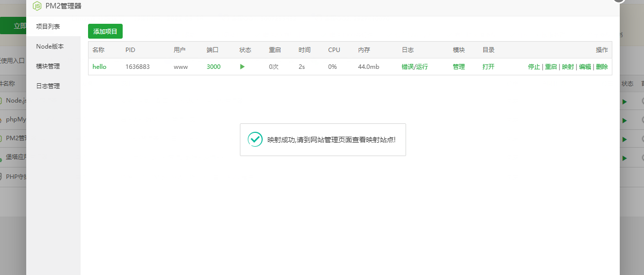Click the 内存 column header
The image size is (644, 275).
pos(364,50)
